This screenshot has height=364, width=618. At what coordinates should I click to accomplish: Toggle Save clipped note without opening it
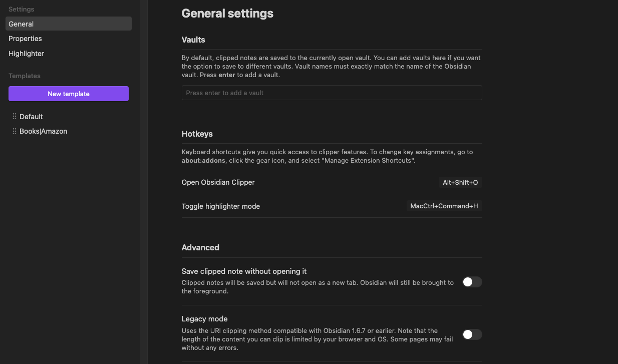472,282
